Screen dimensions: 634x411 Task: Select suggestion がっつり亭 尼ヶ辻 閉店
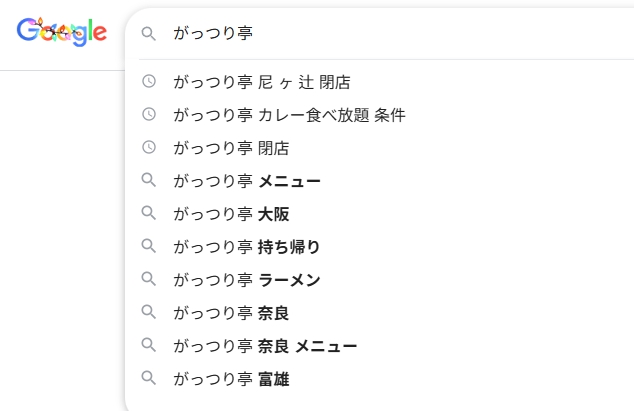click(262, 82)
